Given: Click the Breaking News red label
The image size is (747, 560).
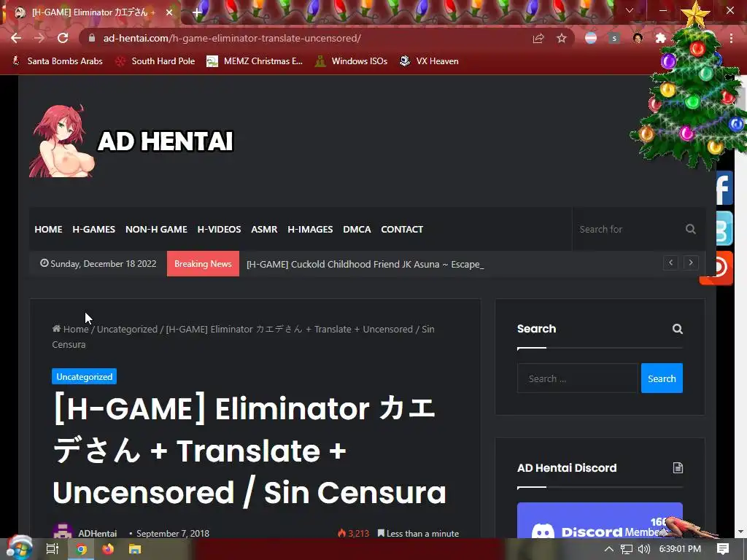Looking at the screenshot, I should pyautogui.click(x=203, y=263).
